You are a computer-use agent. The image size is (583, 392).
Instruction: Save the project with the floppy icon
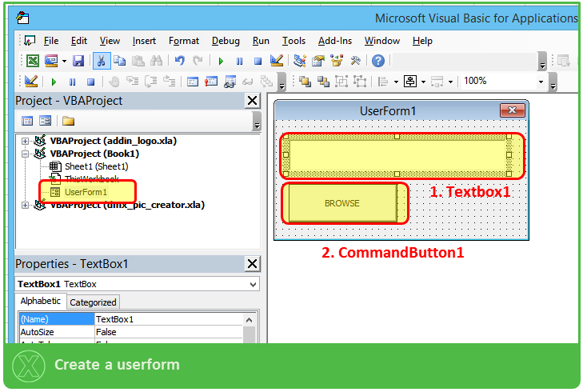(78, 60)
